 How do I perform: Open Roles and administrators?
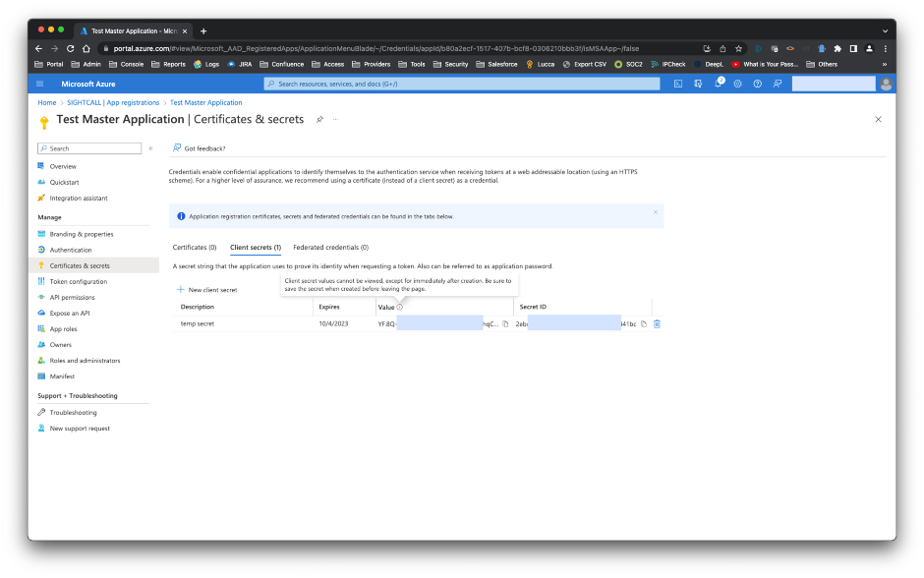point(85,361)
